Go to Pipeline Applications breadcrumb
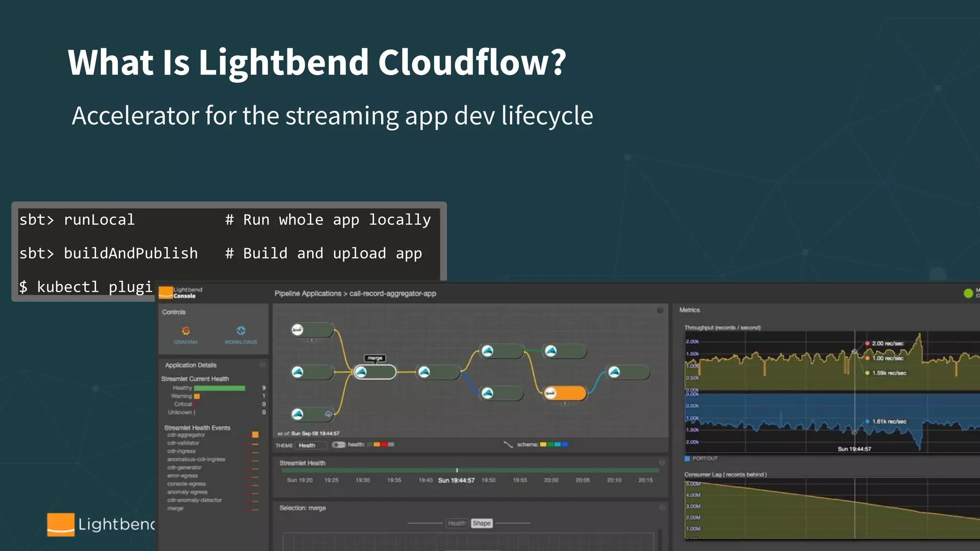Viewport: 980px width, 551px height. [308, 293]
